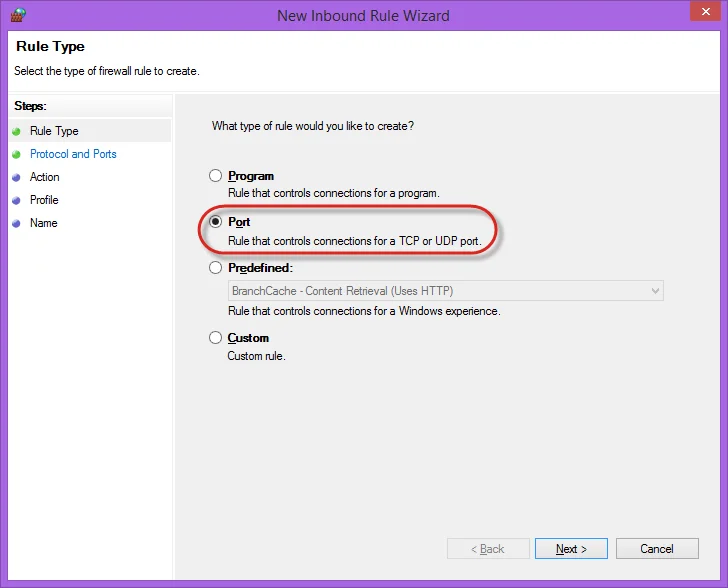The height and width of the screenshot is (588, 728).
Task: Select the Predefined radio button
Action: (x=216, y=268)
